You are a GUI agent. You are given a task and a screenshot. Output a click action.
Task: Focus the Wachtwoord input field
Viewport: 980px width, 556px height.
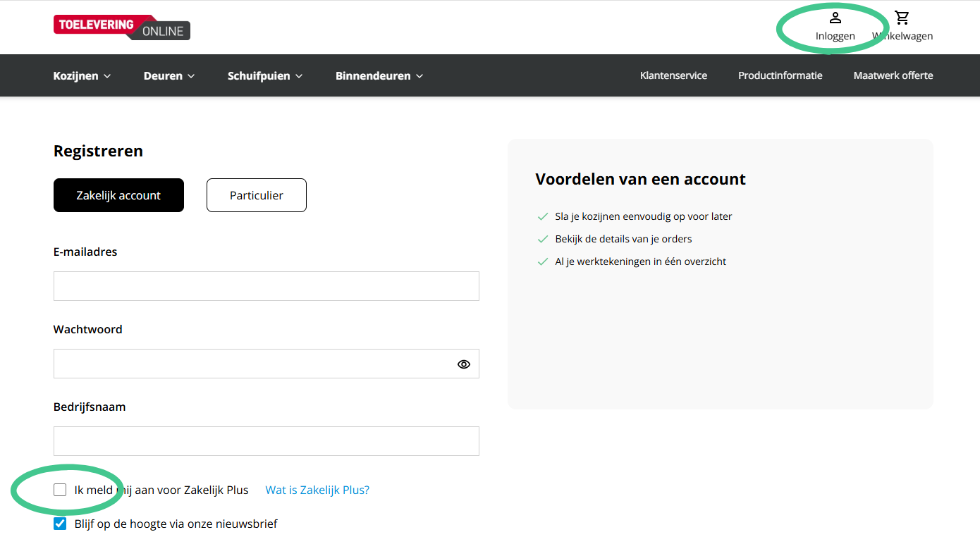point(254,364)
